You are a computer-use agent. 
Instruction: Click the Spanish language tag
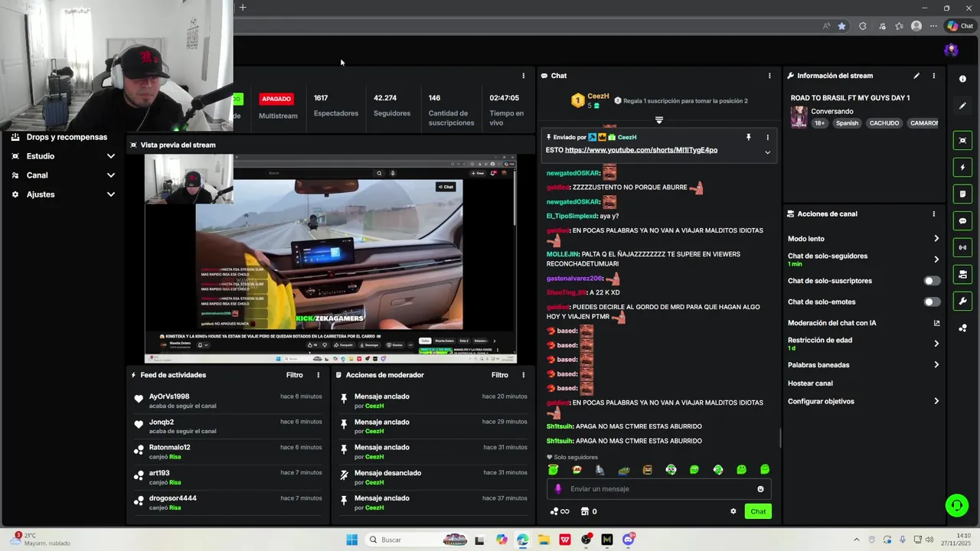848,123
